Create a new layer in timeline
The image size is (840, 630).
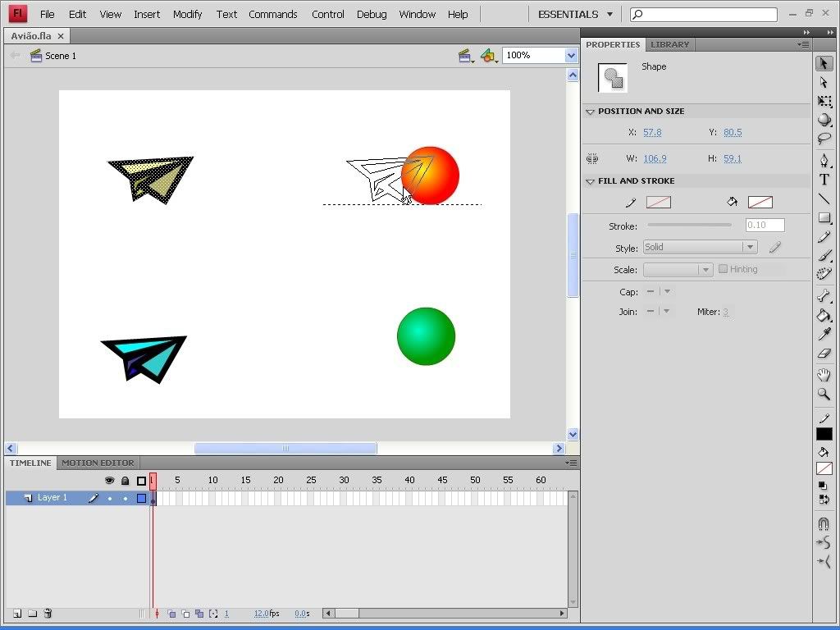click(16, 614)
